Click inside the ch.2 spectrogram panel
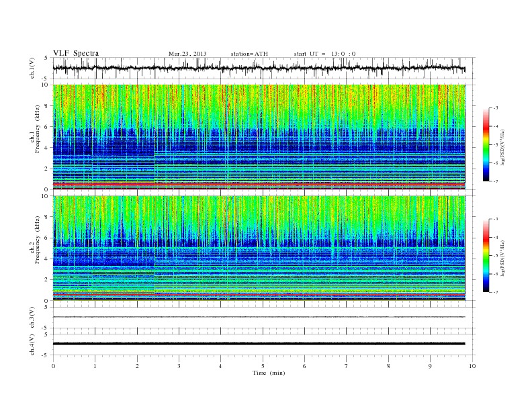Viewport: 532px width, 411px height. pos(259,248)
